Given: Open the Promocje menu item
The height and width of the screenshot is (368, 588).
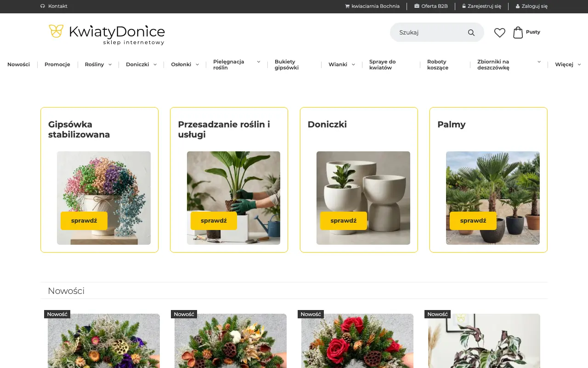Looking at the screenshot, I should 57,64.
